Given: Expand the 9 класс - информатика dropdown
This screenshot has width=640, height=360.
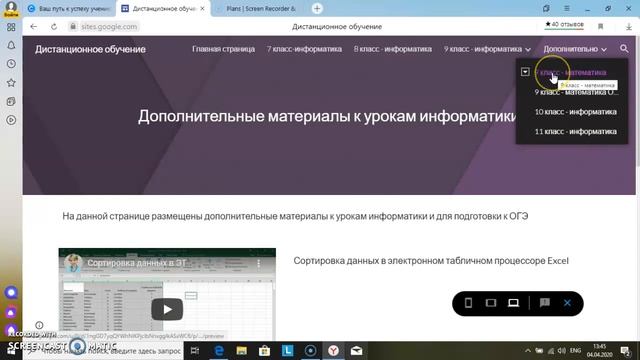Looking at the screenshot, I should (x=528, y=49).
